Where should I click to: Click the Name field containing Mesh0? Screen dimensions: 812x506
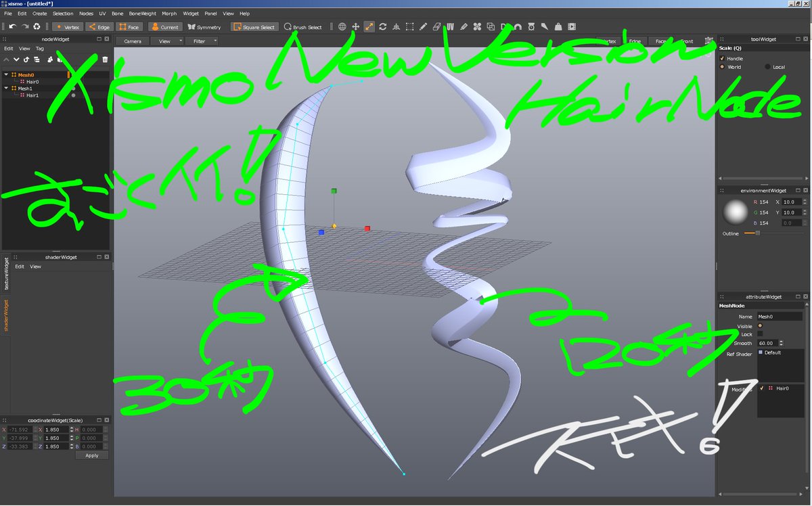pyautogui.click(x=779, y=317)
